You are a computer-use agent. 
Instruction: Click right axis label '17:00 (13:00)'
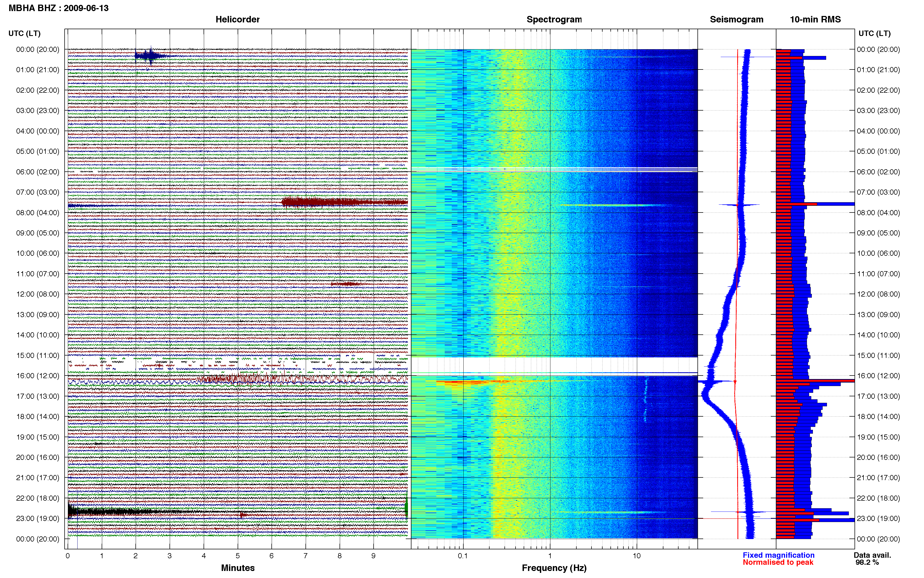click(x=878, y=396)
